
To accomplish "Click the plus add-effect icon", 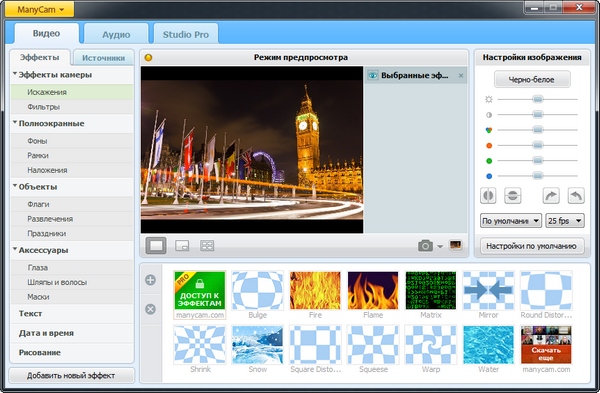I will pyautogui.click(x=150, y=280).
